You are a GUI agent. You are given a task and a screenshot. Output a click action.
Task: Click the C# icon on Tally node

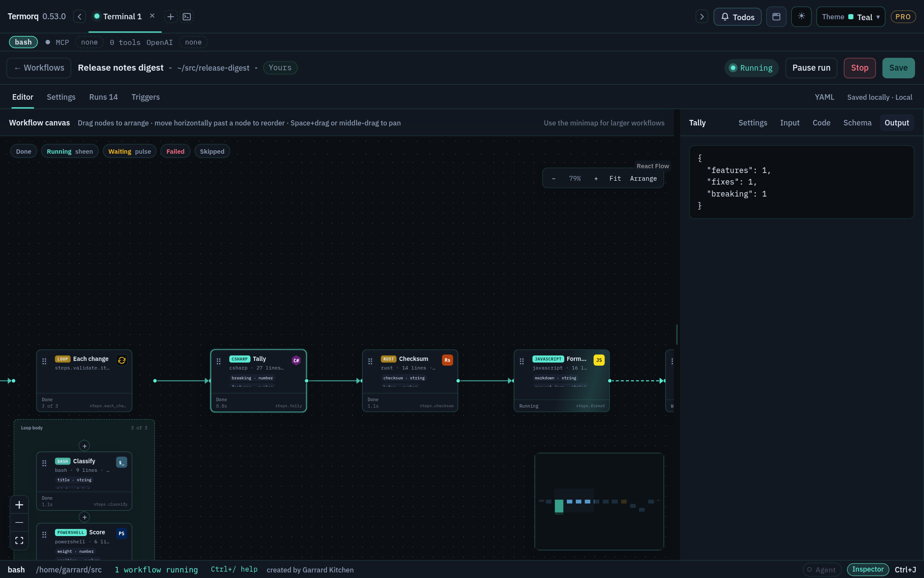point(296,360)
